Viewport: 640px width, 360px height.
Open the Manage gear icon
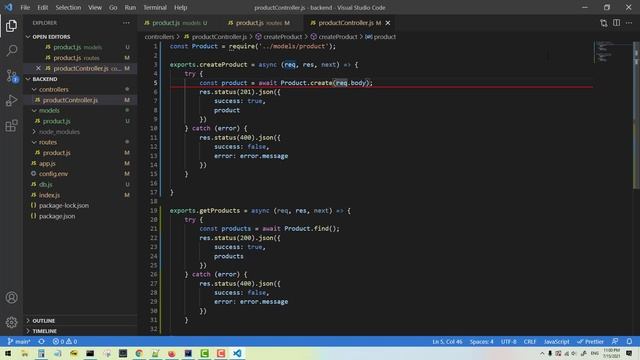click(11, 322)
